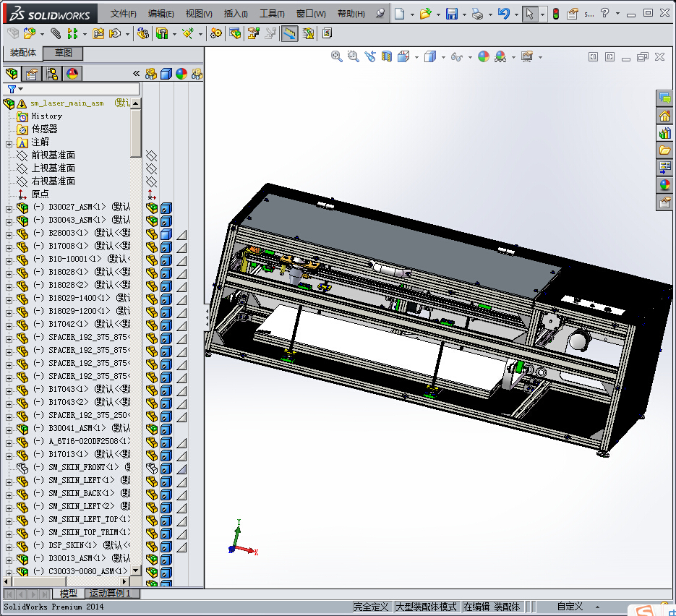The image size is (676, 616).
Task: Open the Options icon in top bar
Action: tap(572, 14)
